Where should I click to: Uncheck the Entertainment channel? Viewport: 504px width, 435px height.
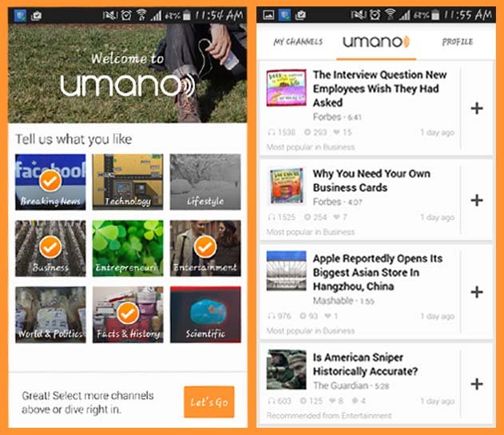click(x=205, y=248)
